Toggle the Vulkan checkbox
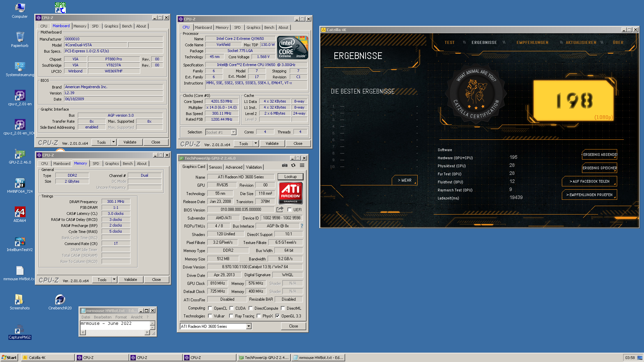The width and height of the screenshot is (644, 362). pos(210,316)
